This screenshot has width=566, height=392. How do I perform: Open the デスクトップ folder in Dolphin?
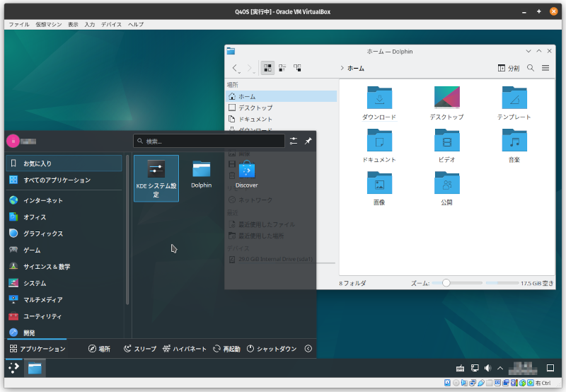pyautogui.click(x=446, y=103)
